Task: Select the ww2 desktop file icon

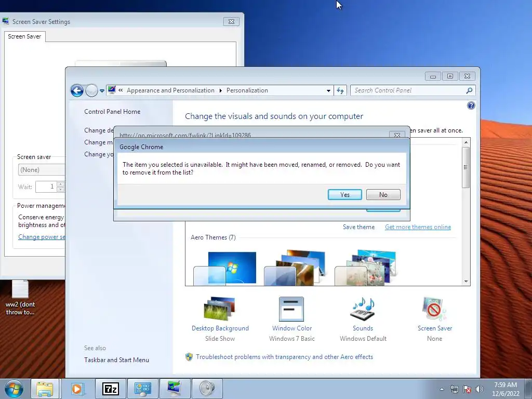Action: coord(20,298)
